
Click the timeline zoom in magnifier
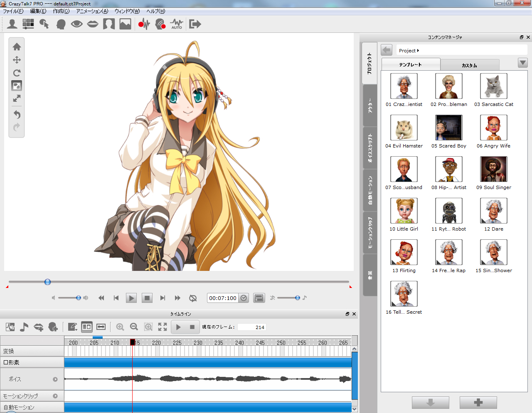(120, 327)
